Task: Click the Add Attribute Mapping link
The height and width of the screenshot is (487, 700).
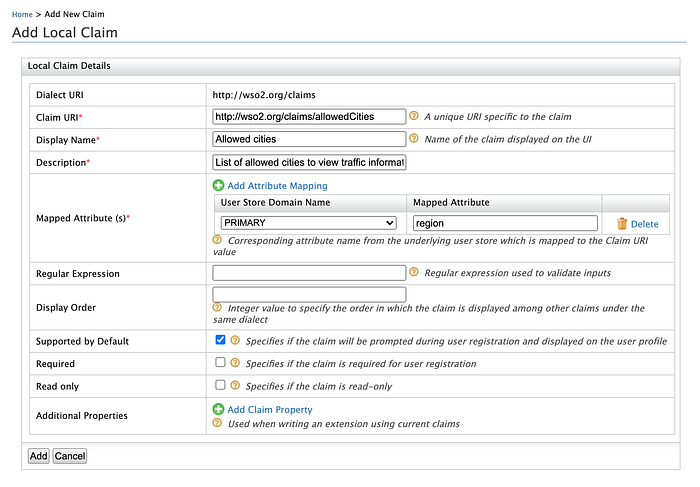Action: pyautogui.click(x=277, y=186)
